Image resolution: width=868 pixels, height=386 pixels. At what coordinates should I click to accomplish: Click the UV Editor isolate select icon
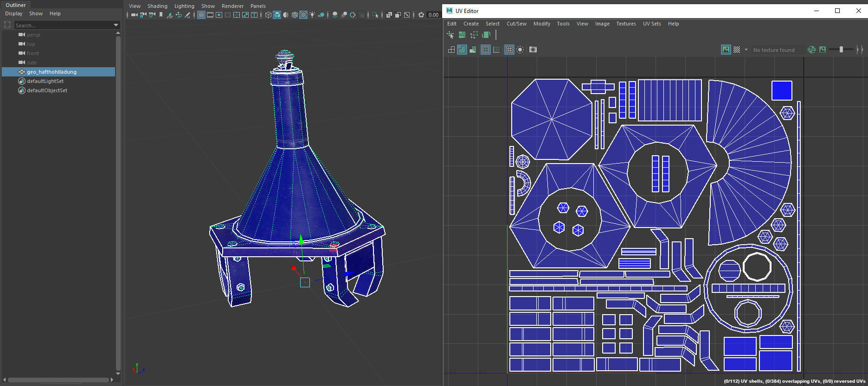(520, 50)
